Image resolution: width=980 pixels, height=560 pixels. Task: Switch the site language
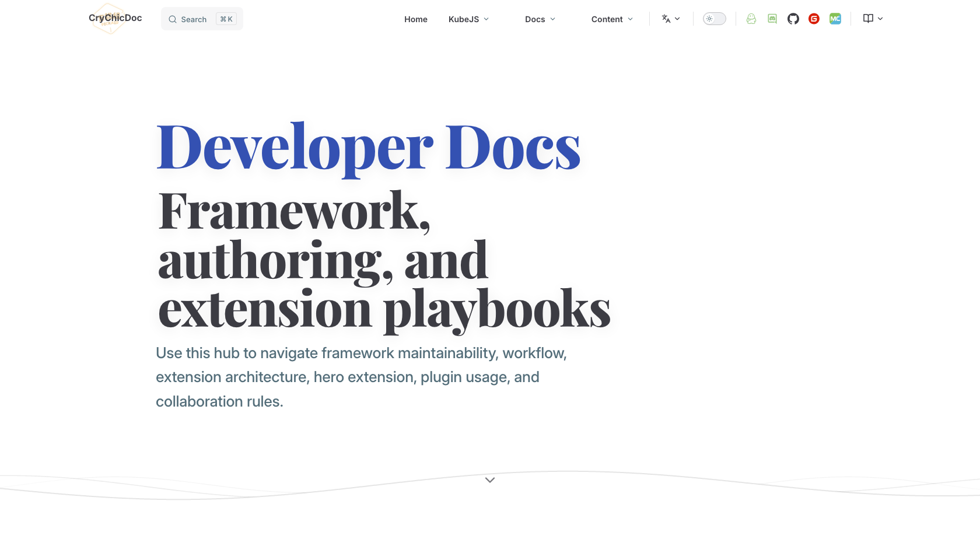(670, 19)
